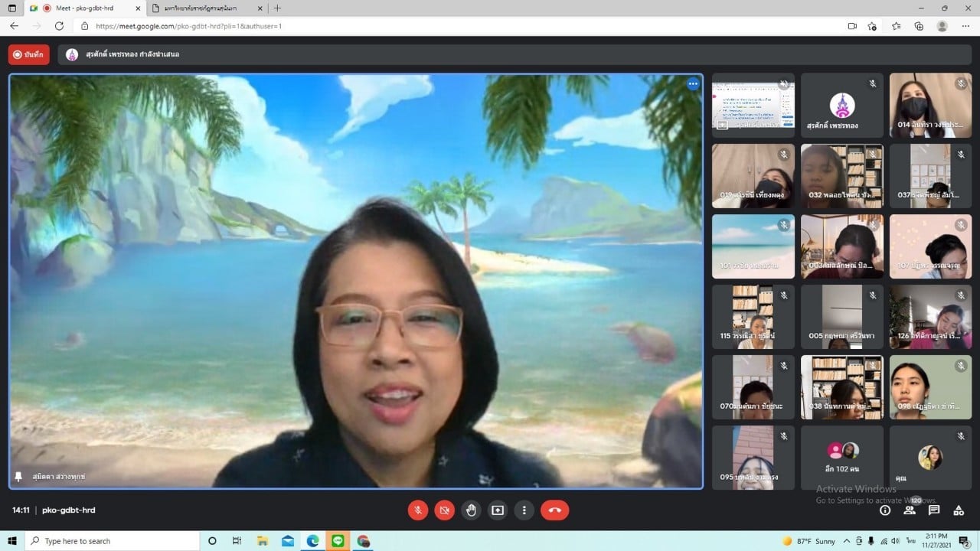
Task: Unmute the microphone in Meet controls
Action: click(418, 510)
